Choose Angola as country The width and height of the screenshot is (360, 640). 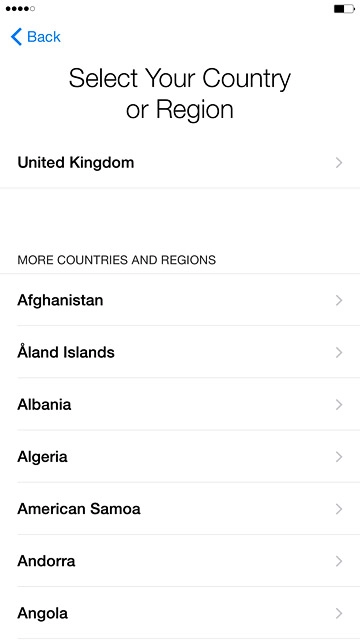(180, 613)
